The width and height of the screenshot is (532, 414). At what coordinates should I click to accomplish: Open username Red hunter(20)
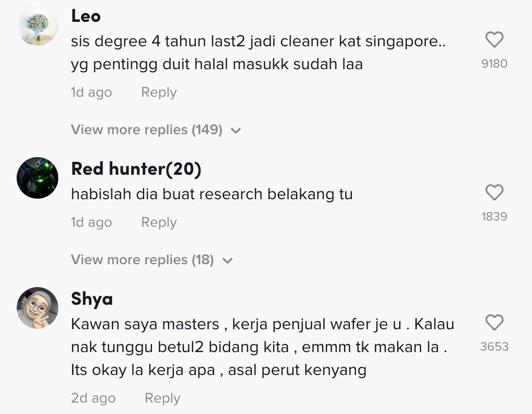click(x=136, y=169)
